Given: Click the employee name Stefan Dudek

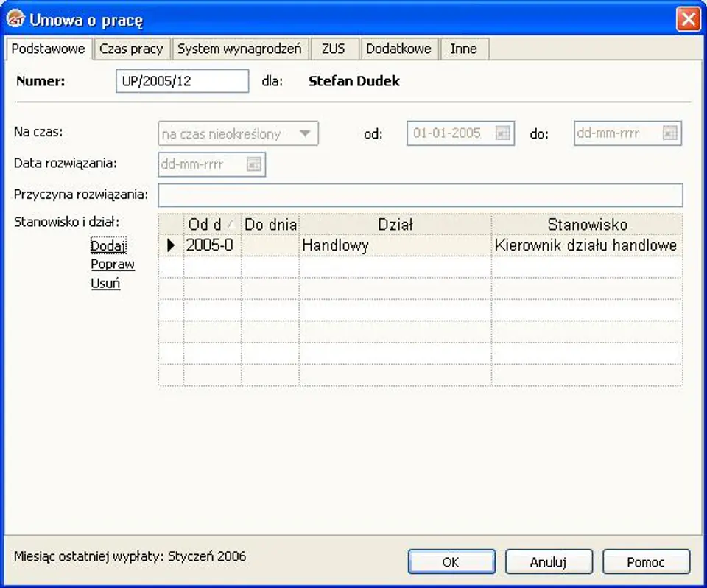Looking at the screenshot, I should click(354, 81).
